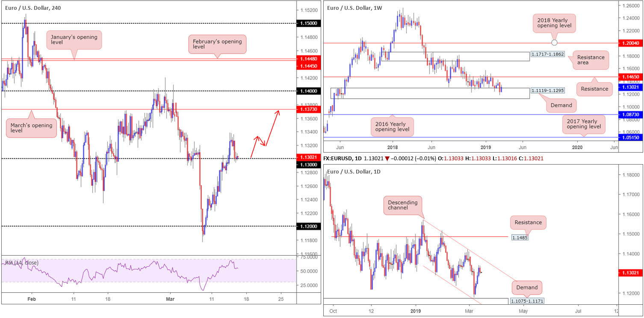
Task: Click the black 1.12000 level label in 240 chart
Action: pyautogui.click(x=309, y=226)
